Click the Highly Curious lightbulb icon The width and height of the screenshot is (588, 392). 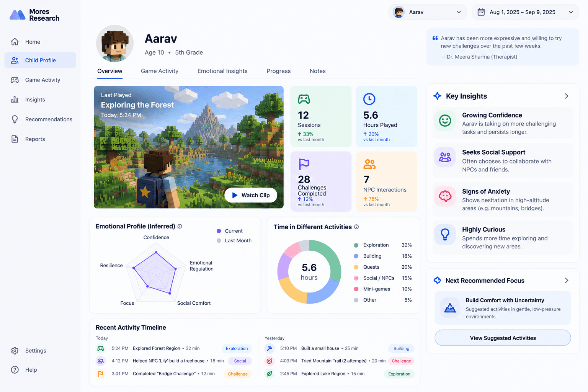click(445, 234)
